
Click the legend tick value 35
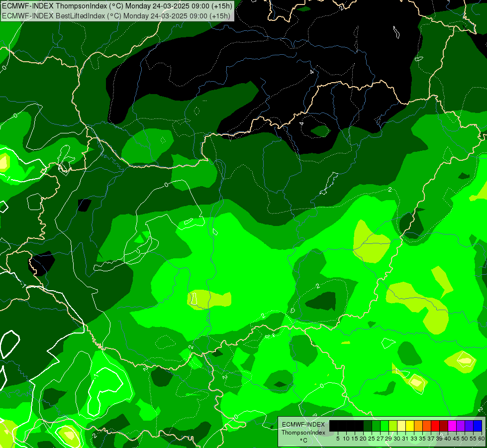click(422, 439)
